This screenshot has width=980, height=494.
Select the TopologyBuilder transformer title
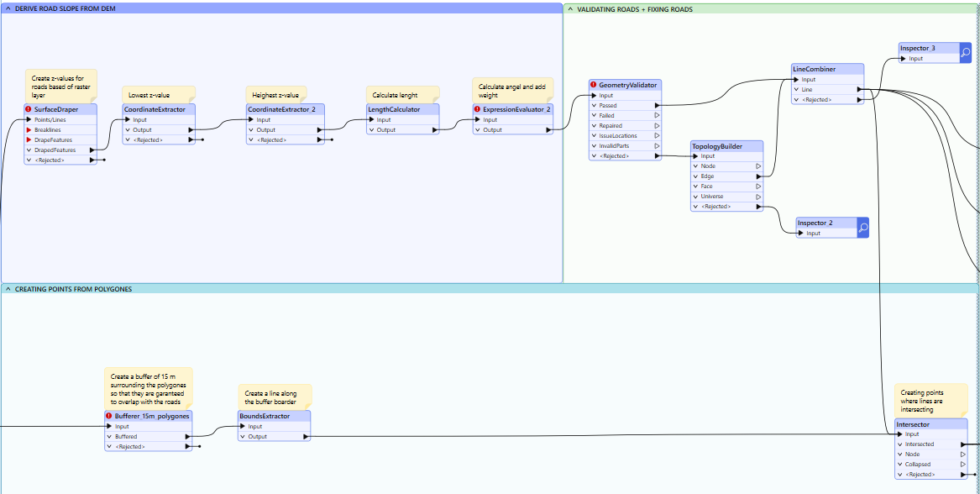[x=717, y=146]
